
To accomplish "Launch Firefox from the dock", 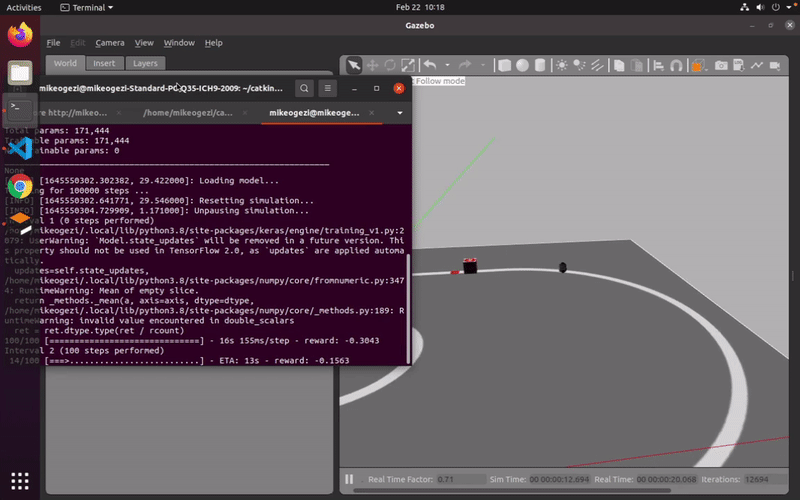I will point(20,35).
